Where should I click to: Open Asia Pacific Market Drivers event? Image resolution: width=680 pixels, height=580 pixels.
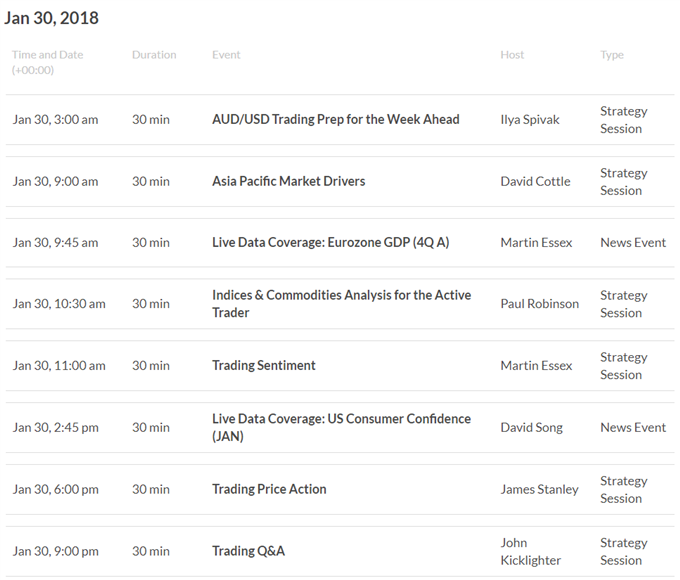288,181
